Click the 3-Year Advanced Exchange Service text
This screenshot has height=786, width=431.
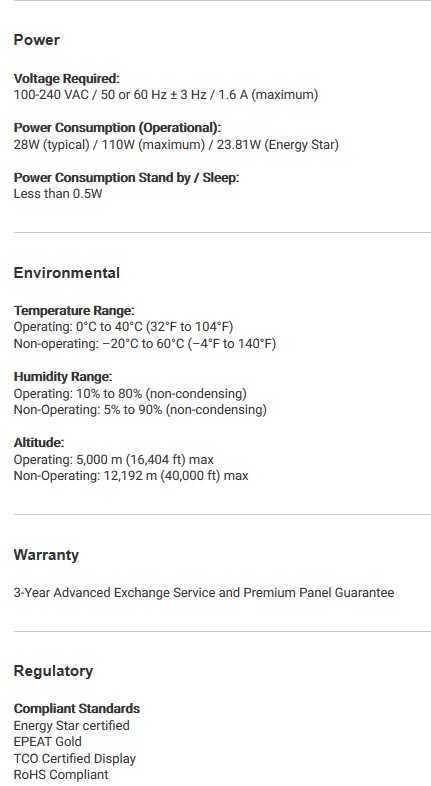204,593
